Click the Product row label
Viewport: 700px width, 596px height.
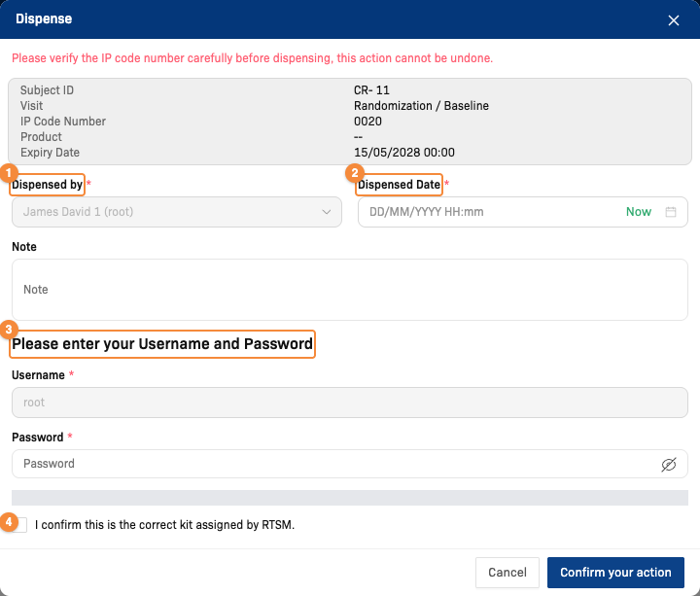pyautogui.click(x=41, y=137)
